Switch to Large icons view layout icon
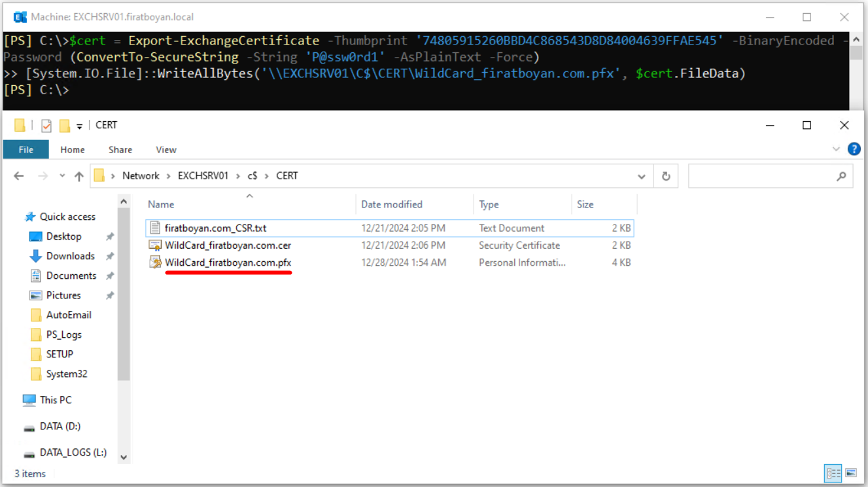 [850, 473]
